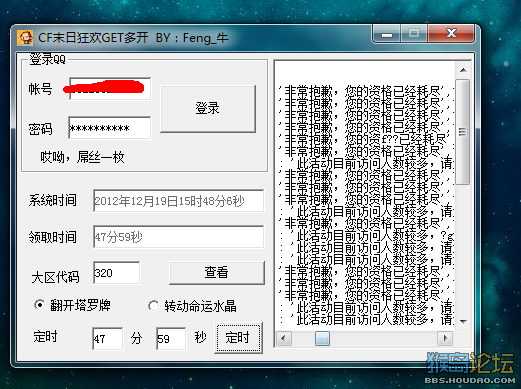521x389 pixels.
Task: Click the 登录 login button
Action: (x=208, y=109)
